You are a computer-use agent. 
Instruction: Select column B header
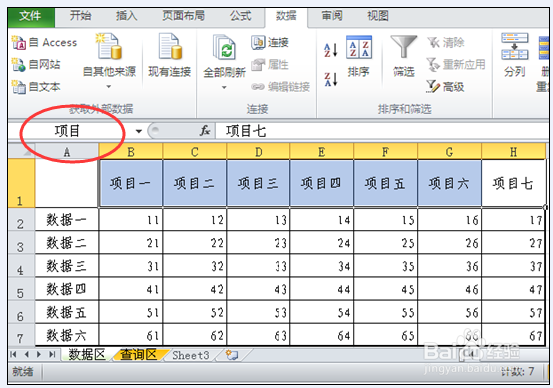click(x=131, y=152)
